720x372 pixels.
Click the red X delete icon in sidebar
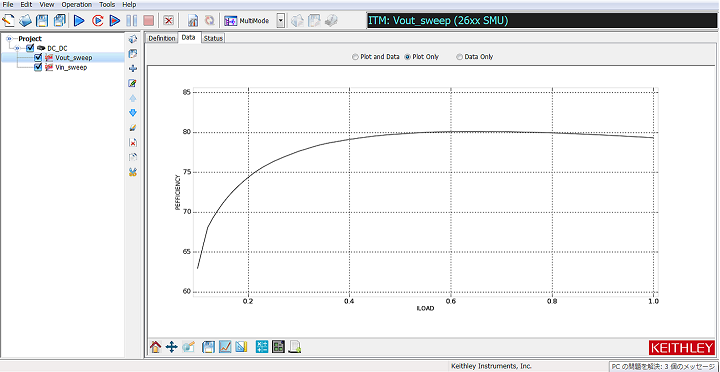point(133,143)
